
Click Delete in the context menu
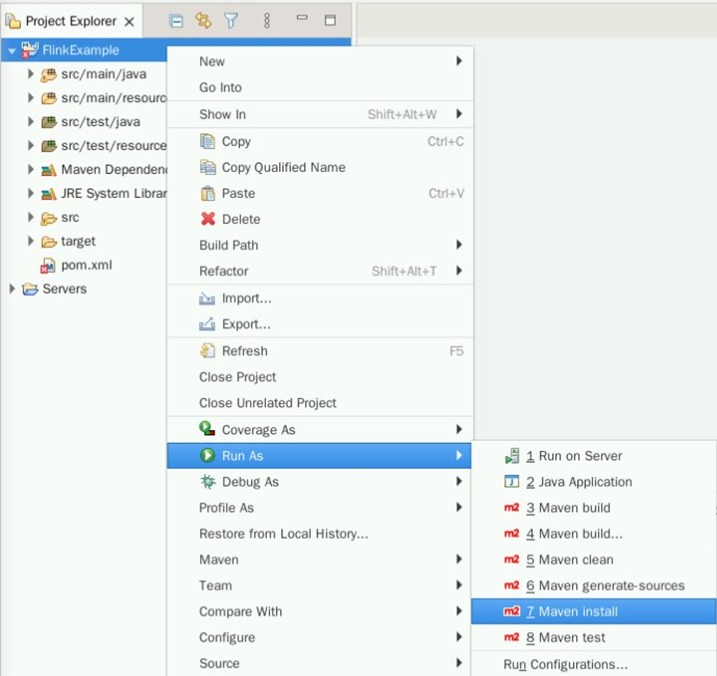tap(240, 219)
